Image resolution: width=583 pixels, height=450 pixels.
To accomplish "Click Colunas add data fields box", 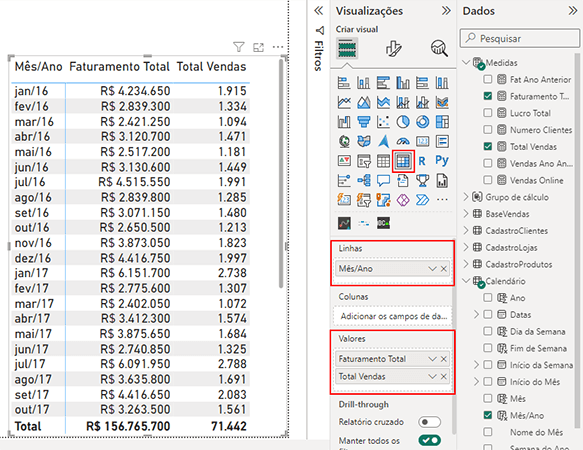I will coord(393,316).
